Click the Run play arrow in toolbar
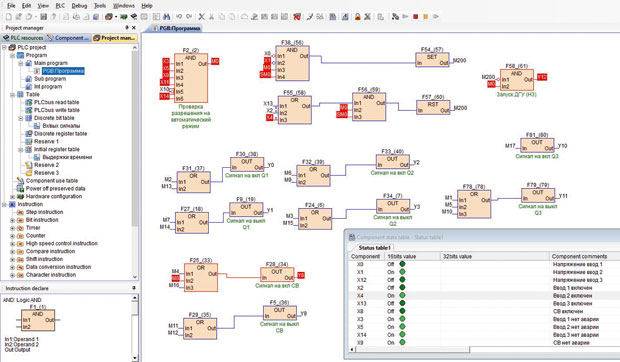The height and width of the screenshot is (362, 620). pyautogui.click(x=405, y=17)
